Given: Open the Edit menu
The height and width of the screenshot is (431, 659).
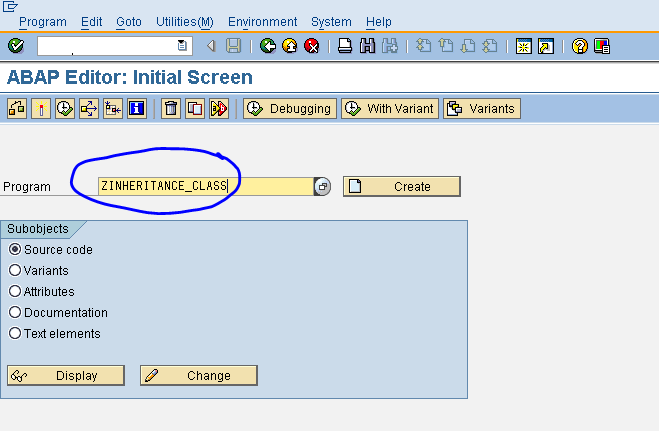Looking at the screenshot, I should 91,22.
